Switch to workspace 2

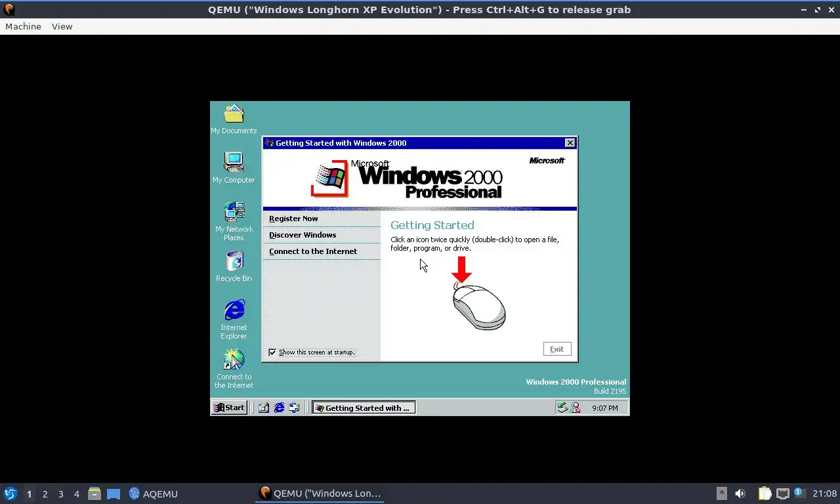click(45, 493)
